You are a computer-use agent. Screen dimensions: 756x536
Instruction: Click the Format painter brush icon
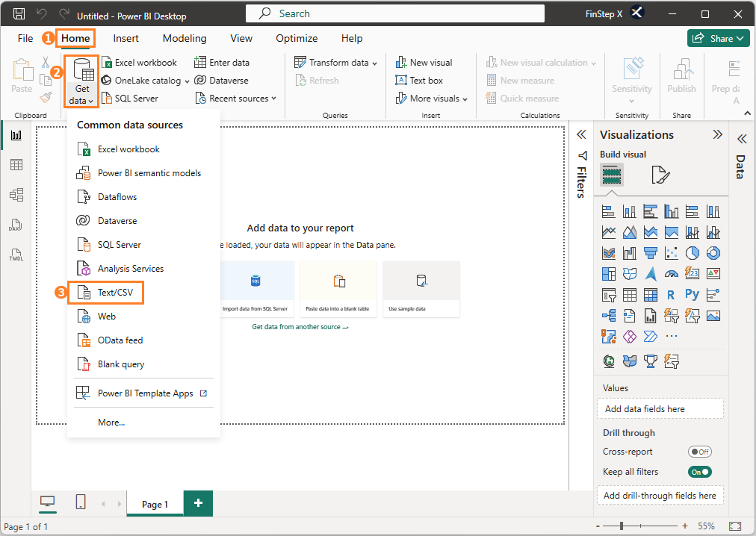(x=46, y=97)
